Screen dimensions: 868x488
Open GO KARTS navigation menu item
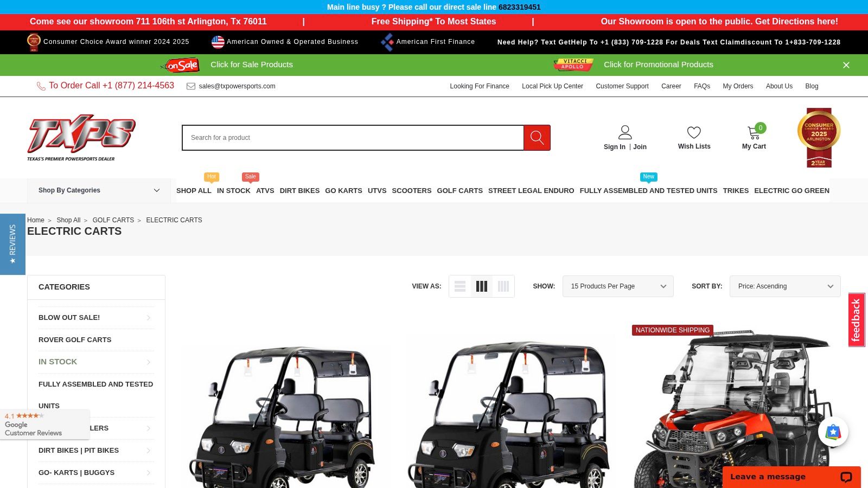(343, 191)
